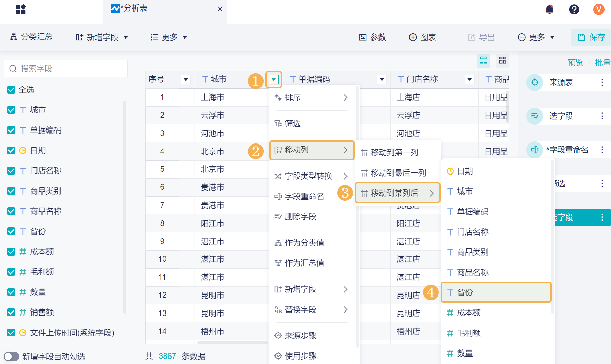The width and height of the screenshot is (611, 364).
Task: Click the 保存 button
Action: point(591,37)
